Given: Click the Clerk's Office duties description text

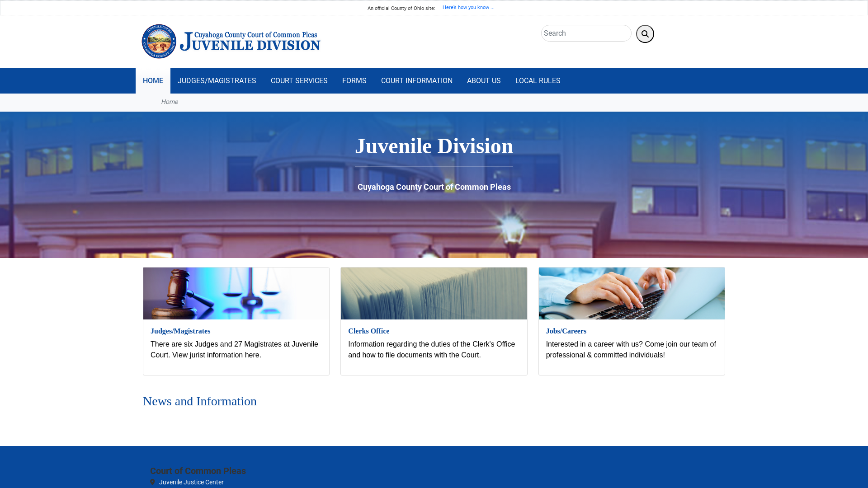Looking at the screenshot, I should (x=431, y=350).
